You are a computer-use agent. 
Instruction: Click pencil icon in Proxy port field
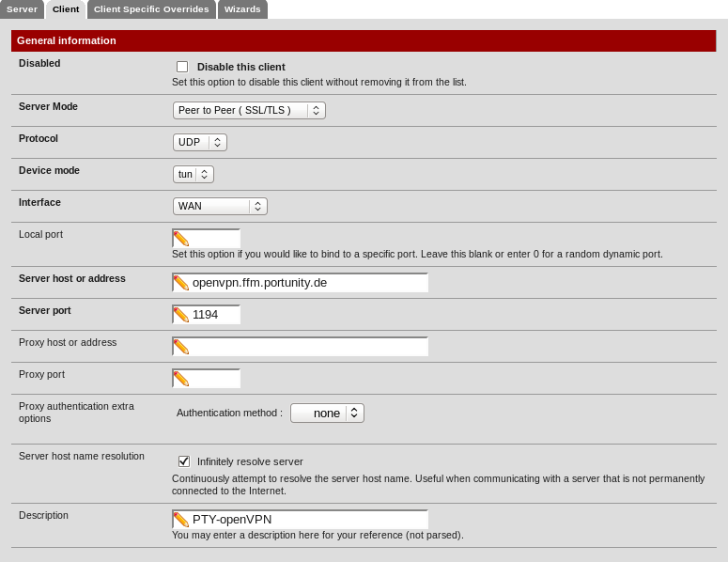(181, 379)
